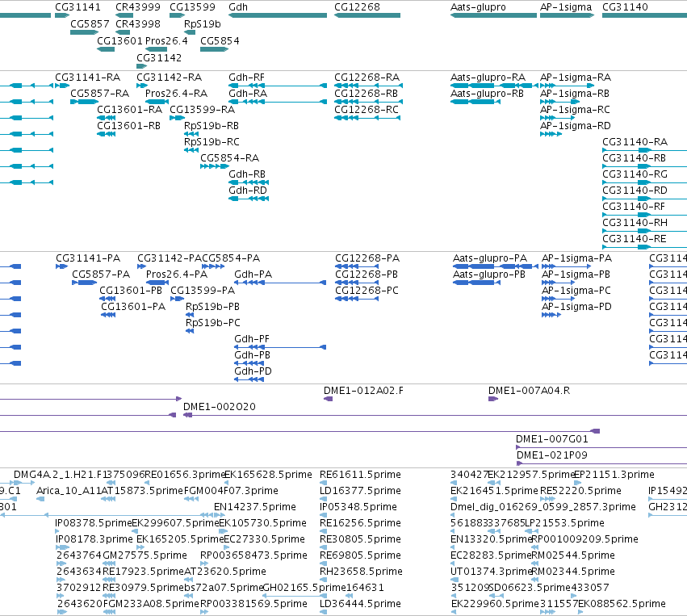
Task: Open EST RE61611.5prime
Action: click(x=360, y=475)
